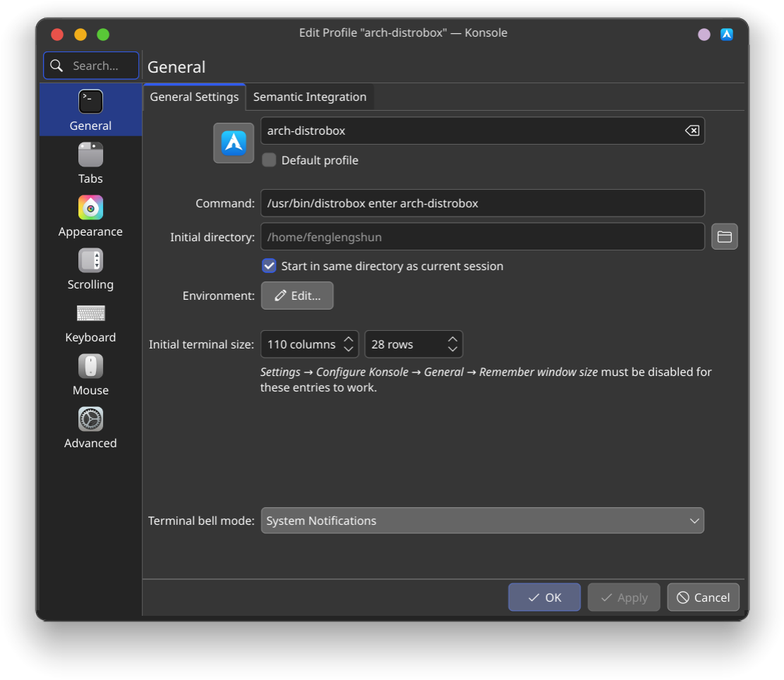Click the Arch icon in title bar
Image resolution: width=784 pixels, height=680 pixels.
point(727,34)
